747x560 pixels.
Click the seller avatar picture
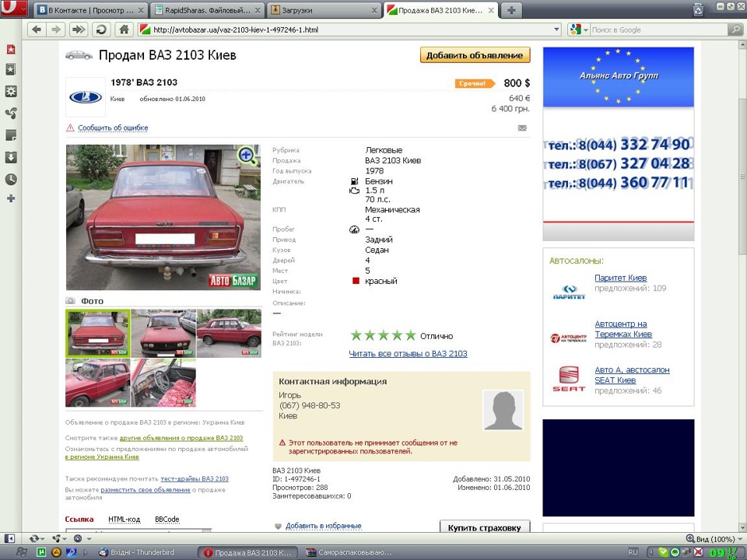[x=503, y=410]
